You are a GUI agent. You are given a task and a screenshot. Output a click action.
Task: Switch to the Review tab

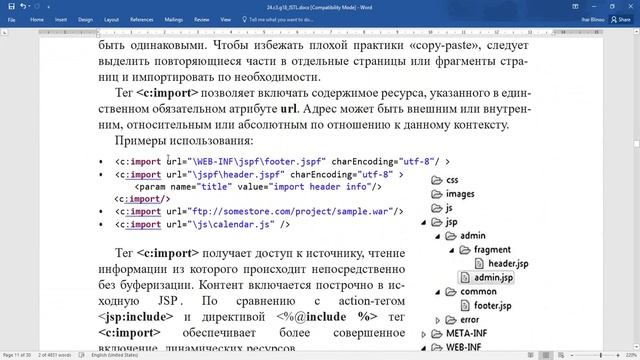coord(201,20)
